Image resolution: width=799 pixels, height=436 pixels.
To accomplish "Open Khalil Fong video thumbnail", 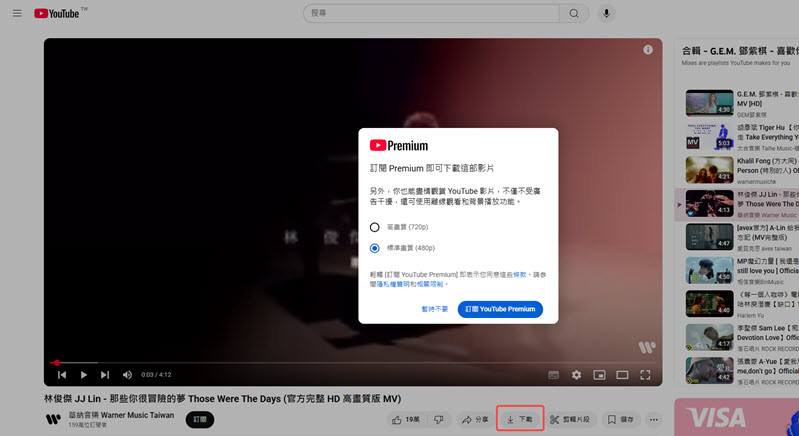I will click(x=709, y=170).
